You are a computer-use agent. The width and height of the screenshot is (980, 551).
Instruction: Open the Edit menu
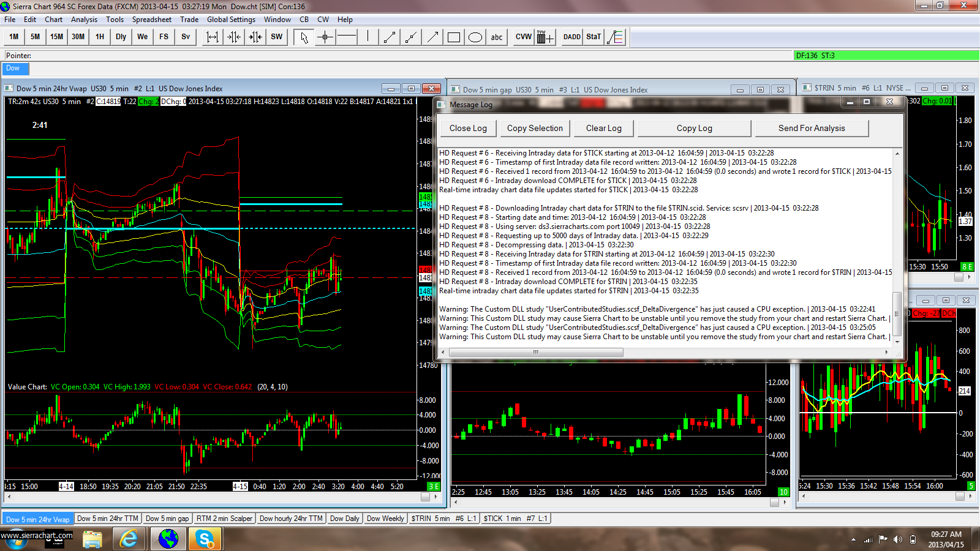(30, 20)
